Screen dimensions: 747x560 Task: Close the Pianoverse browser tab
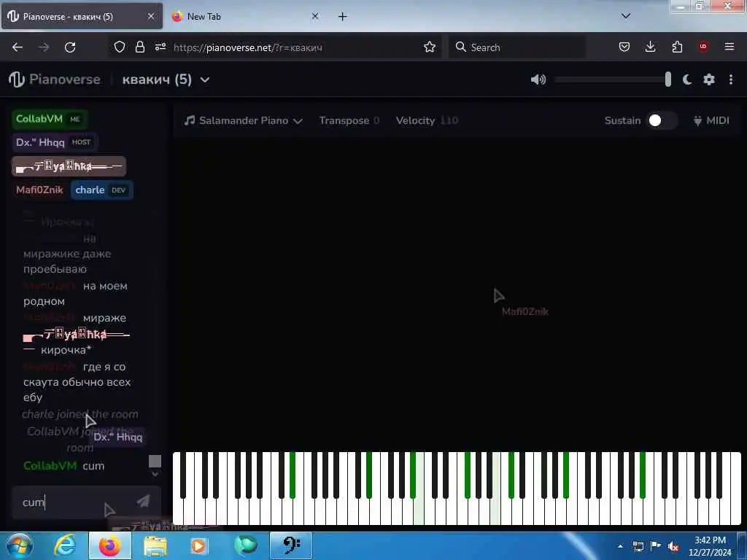[x=150, y=16]
